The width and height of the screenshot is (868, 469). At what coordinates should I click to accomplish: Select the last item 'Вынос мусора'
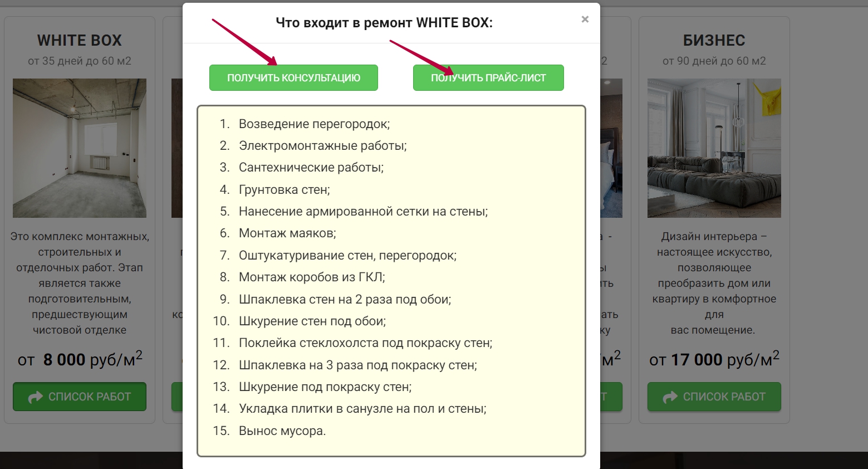282,431
